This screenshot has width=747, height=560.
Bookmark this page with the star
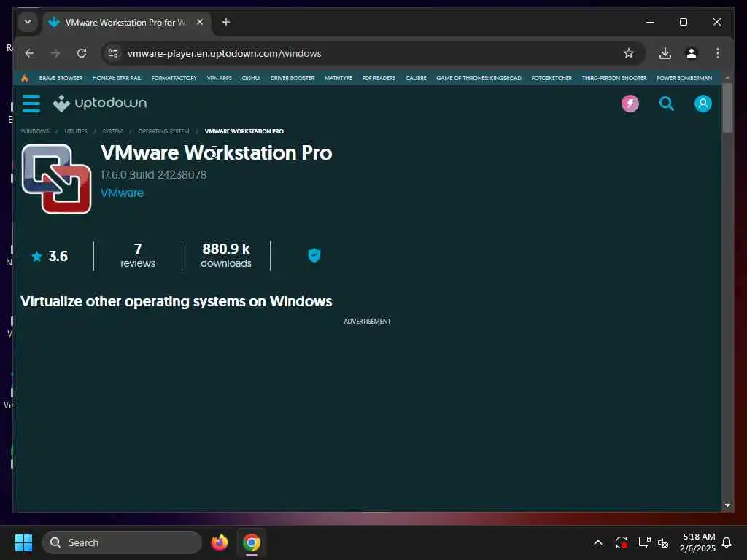628,53
